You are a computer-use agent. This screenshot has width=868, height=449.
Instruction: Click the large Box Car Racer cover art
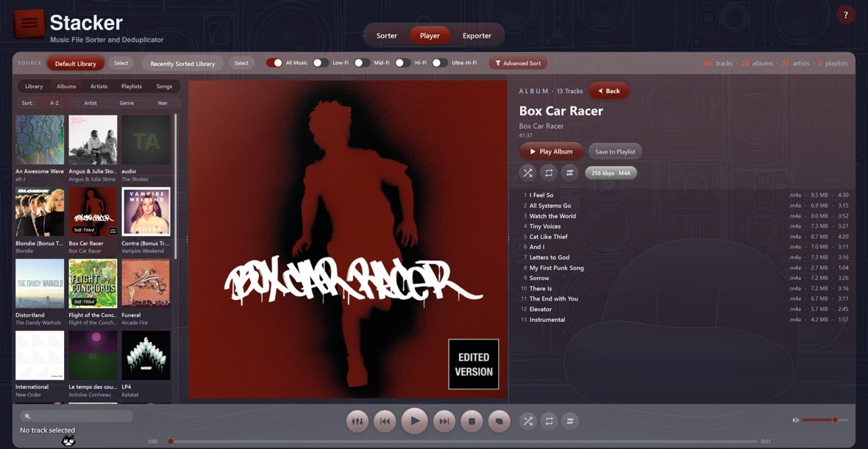(x=348, y=240)
